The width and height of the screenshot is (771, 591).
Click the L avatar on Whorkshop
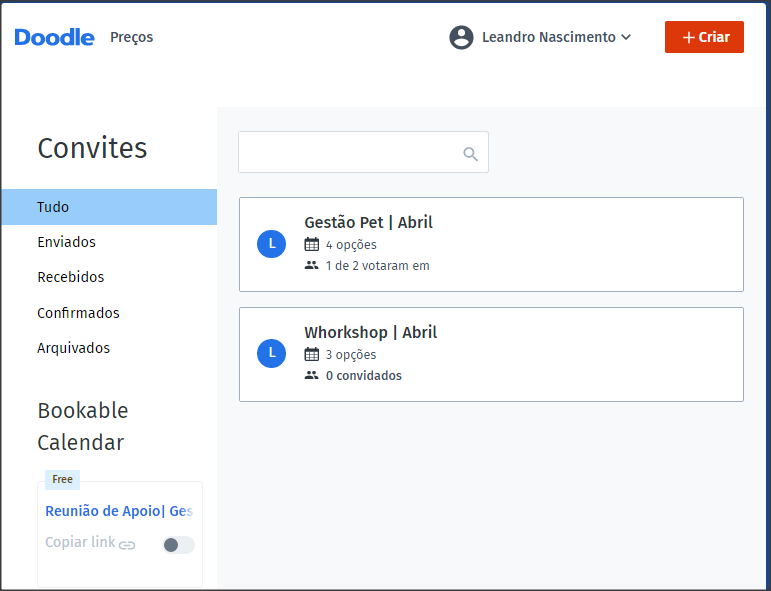point(271,354)
